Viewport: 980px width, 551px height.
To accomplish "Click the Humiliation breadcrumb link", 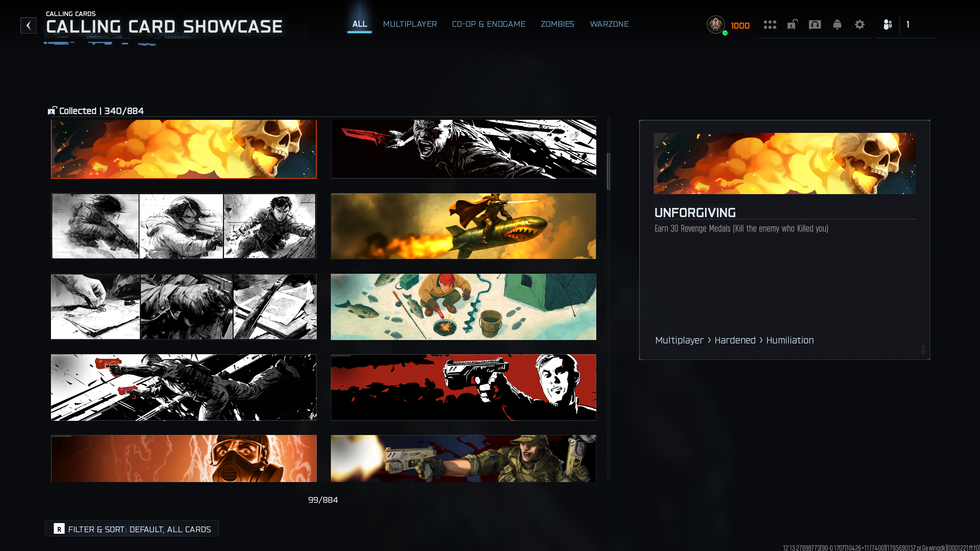I will (790, 340).
